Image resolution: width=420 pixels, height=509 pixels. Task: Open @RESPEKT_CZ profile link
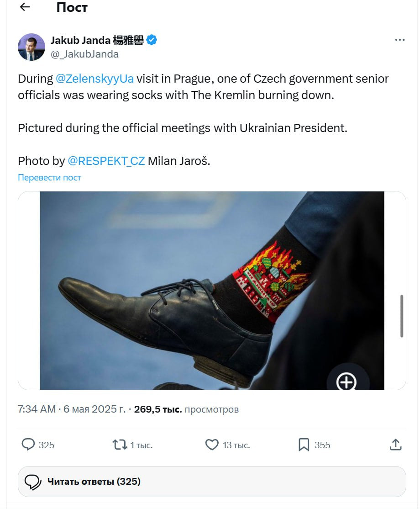pos(106,161)
